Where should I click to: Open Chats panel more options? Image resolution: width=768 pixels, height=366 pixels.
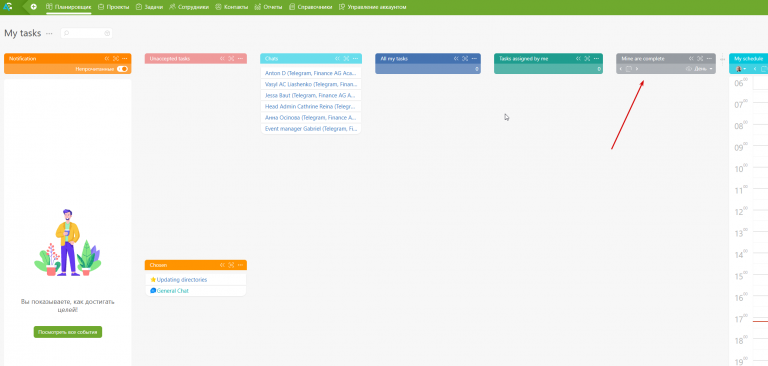click(356, 58)
